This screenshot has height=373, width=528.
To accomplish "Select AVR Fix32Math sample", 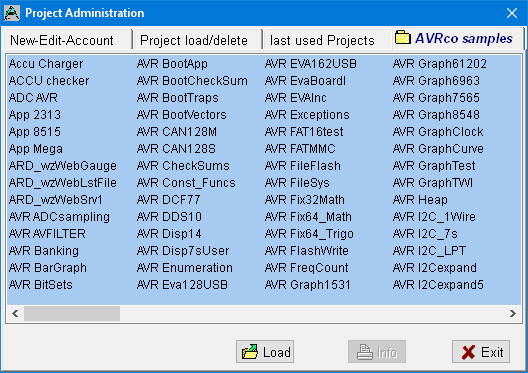I will pos(304,200).
